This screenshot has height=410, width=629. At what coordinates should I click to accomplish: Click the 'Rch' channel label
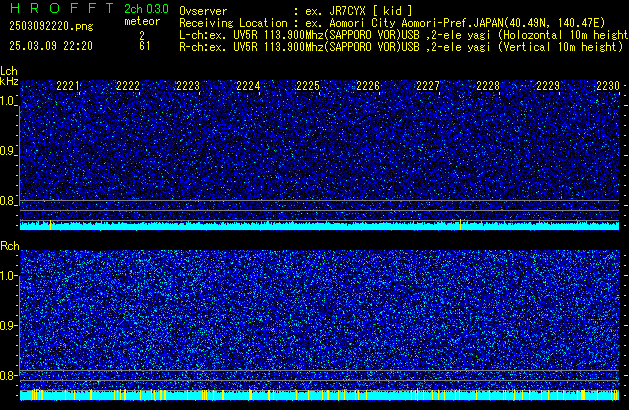[x=10, y=246]
